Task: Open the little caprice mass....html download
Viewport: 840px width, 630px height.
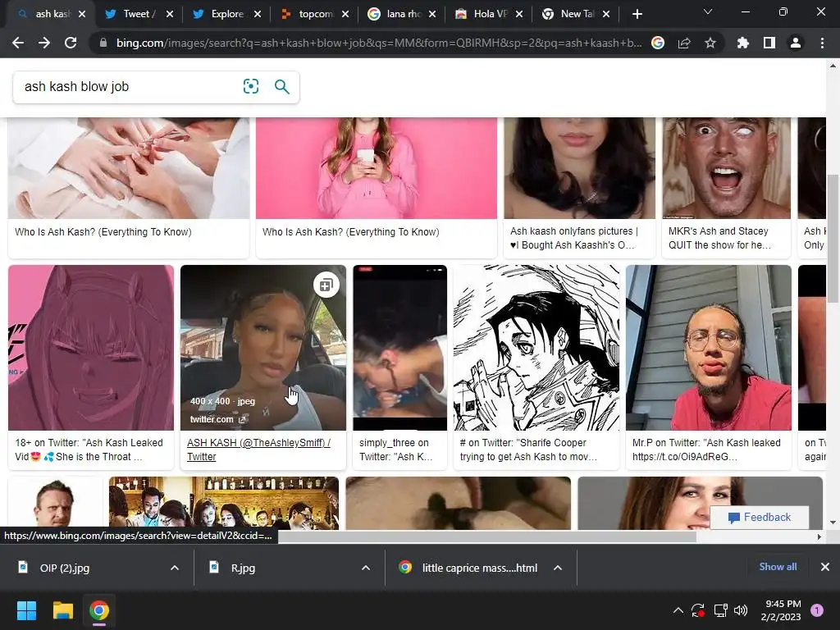Action: coord(479,568)
